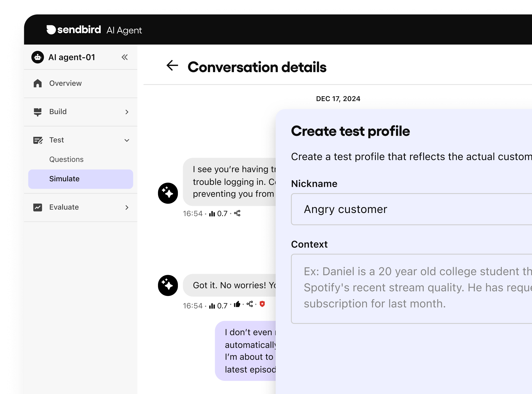
Task: Click the Evaluate chart icon in sidebar
Action: click(38, 207)
